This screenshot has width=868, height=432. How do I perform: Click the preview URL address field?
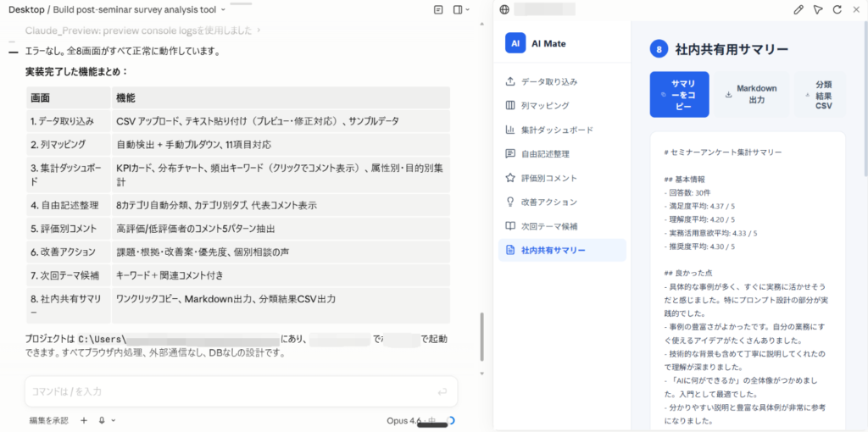(544, 9)
